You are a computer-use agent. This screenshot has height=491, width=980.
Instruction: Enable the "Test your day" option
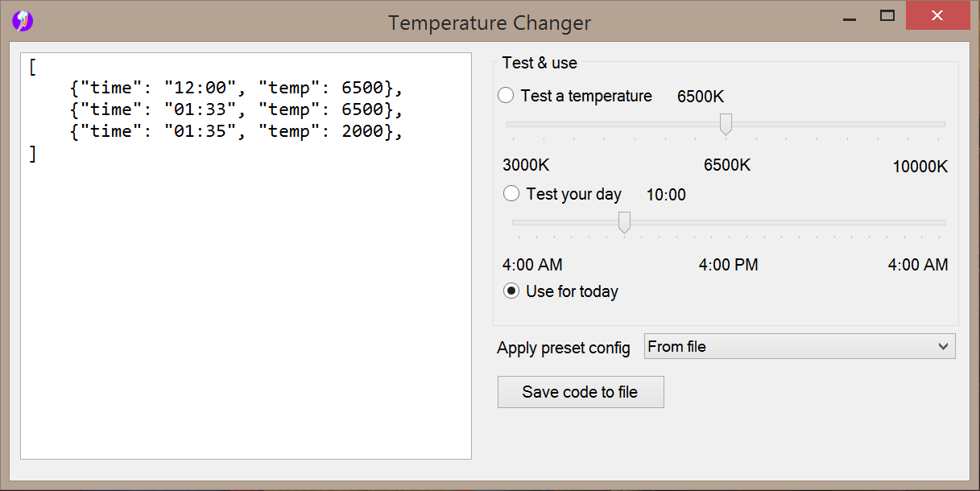pyautogui.click(x=511, y=194)
